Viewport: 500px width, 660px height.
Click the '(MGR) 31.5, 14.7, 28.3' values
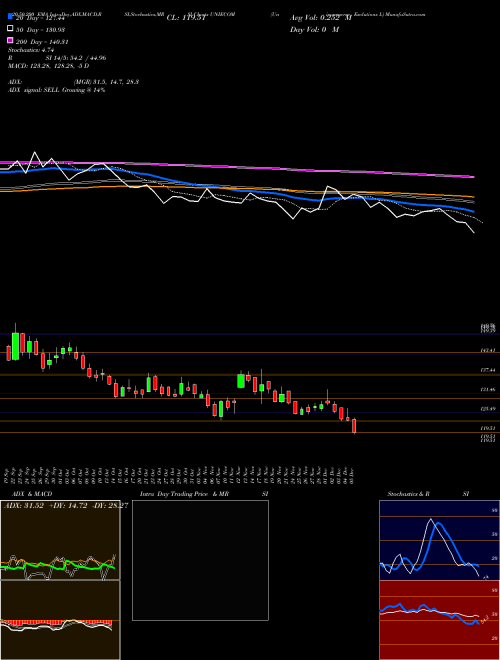pos(106,82)
